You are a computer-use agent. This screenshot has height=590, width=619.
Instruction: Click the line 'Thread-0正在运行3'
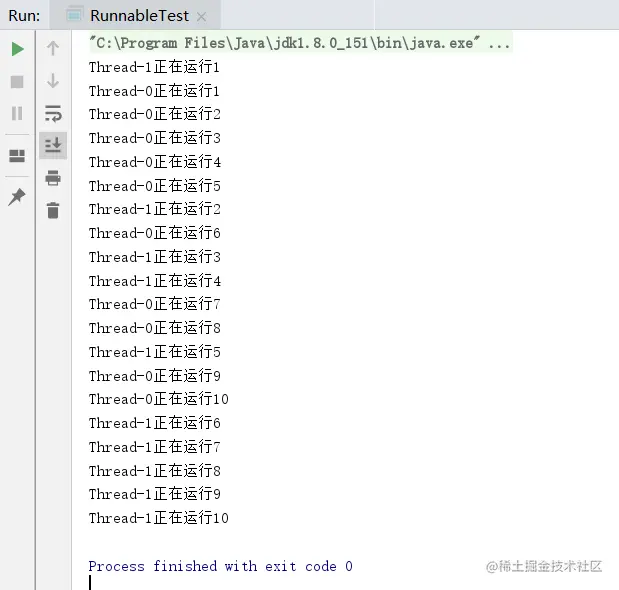pos(154,138)
